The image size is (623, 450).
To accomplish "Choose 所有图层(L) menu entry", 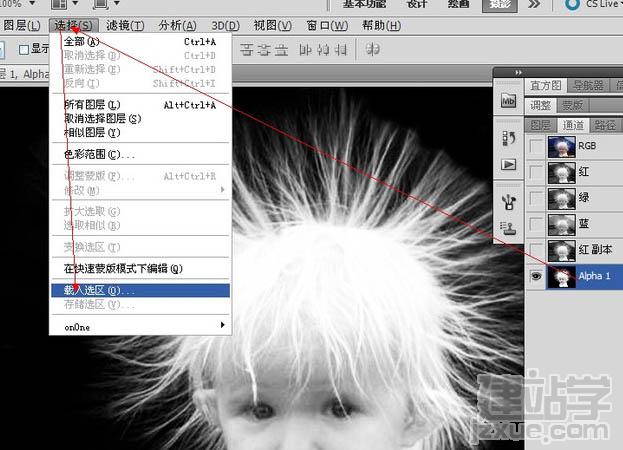I will coord(141,104).
